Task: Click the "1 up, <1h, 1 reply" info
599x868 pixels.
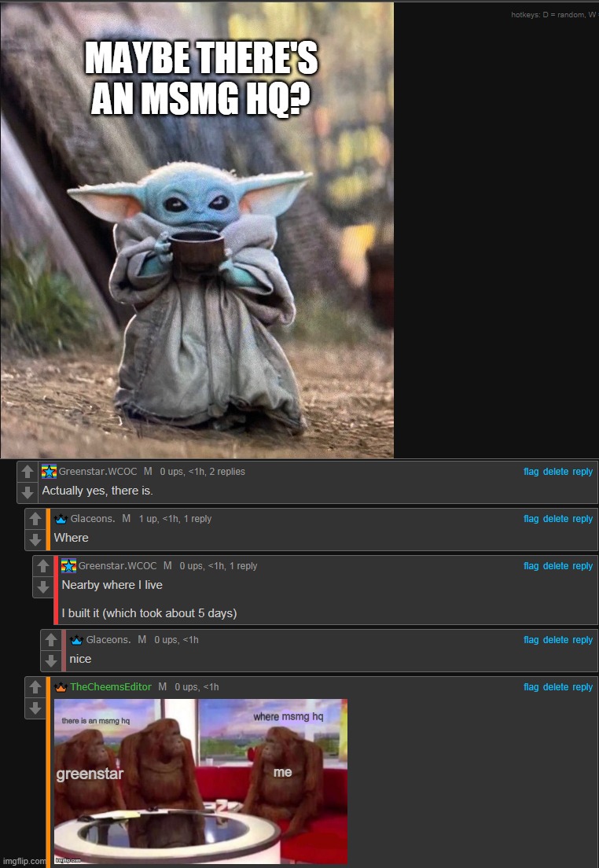Action: coord(175,519)
